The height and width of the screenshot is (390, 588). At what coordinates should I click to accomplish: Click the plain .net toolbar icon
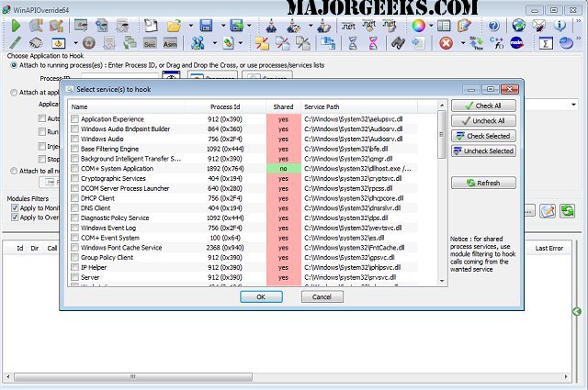click(348, 26)
